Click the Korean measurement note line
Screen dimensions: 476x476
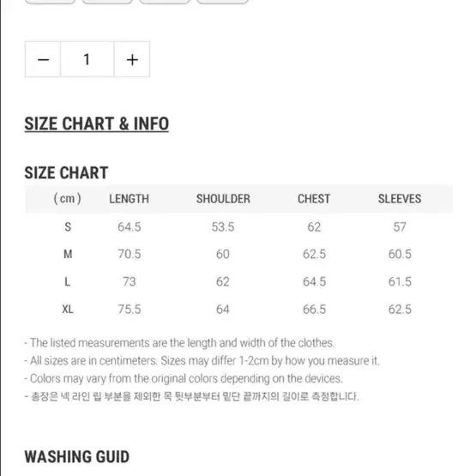click(x=191, y=396)
